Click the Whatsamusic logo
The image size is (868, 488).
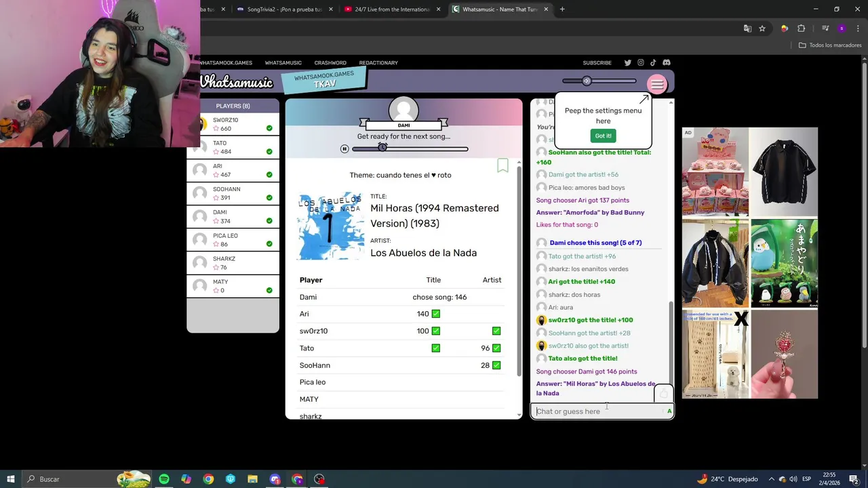236,83
